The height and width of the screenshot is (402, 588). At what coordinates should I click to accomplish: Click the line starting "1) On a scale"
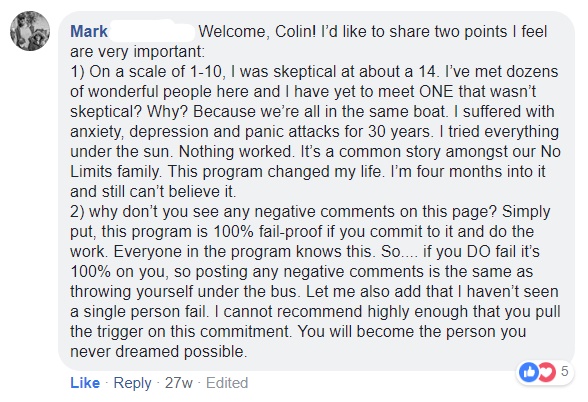[314, 72]
